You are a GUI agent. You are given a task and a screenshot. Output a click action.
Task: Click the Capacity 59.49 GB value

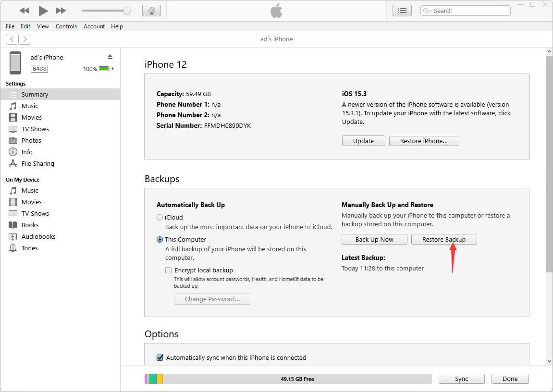(198, 94)
